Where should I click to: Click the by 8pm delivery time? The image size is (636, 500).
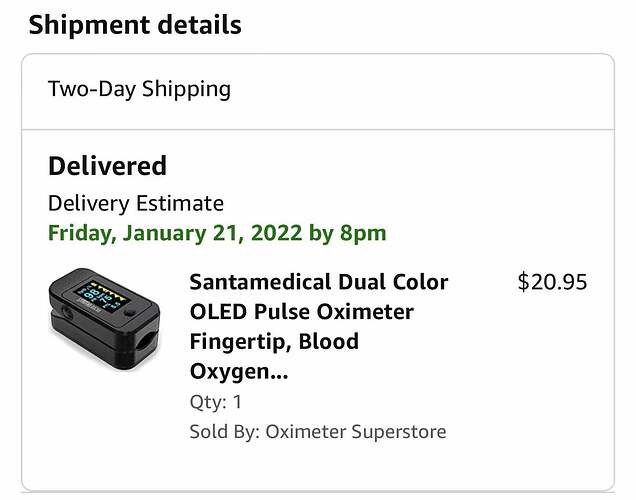tap(354, 234)
